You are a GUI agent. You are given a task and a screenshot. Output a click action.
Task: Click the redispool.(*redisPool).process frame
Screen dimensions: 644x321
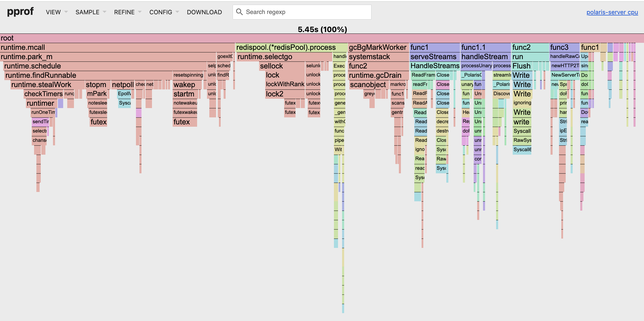click(x=291, y=47)
